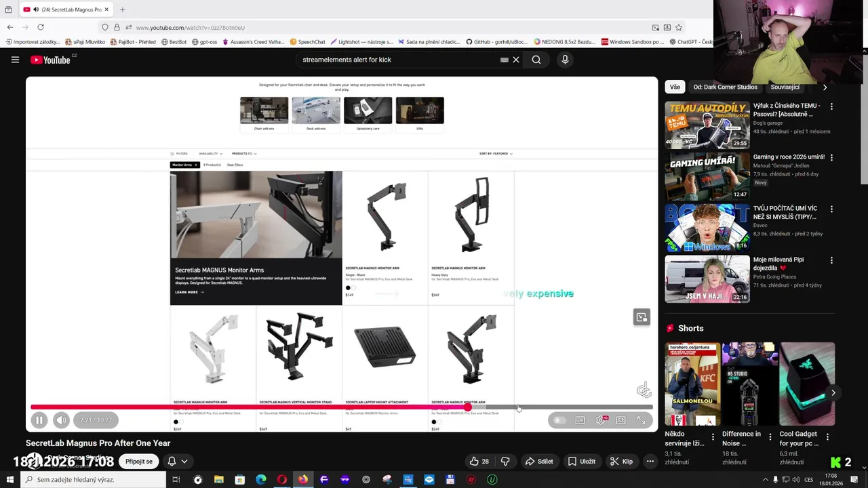Screen dimensions: 868x488
Task: Open GitHub gorhill/uBlock bookmark
Action: pyautogui.click(x=496, y=42)
